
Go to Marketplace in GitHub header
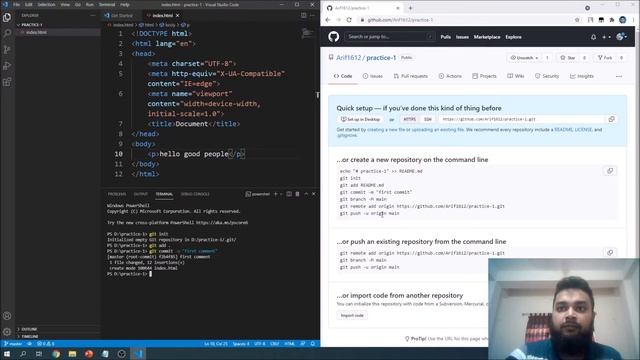487,37
